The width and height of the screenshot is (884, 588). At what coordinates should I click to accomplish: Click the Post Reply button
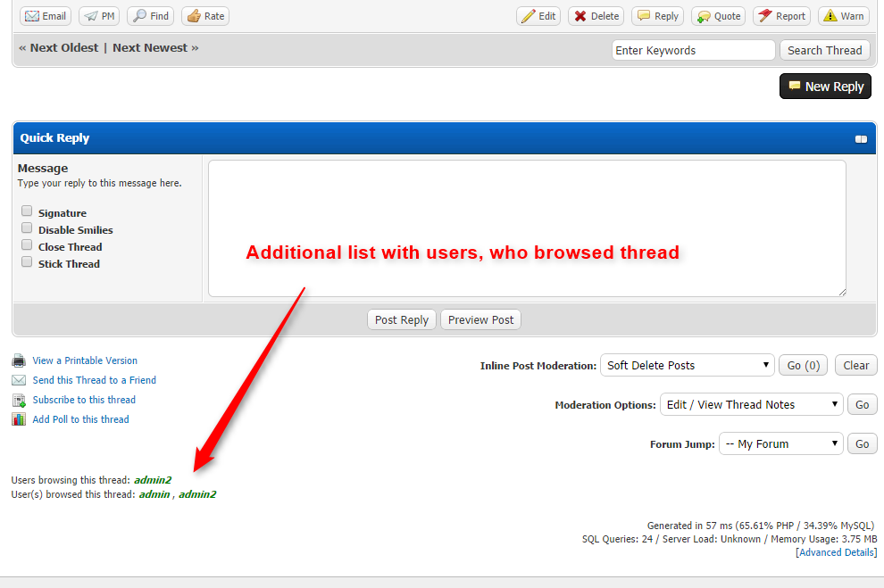coord(401,320)
